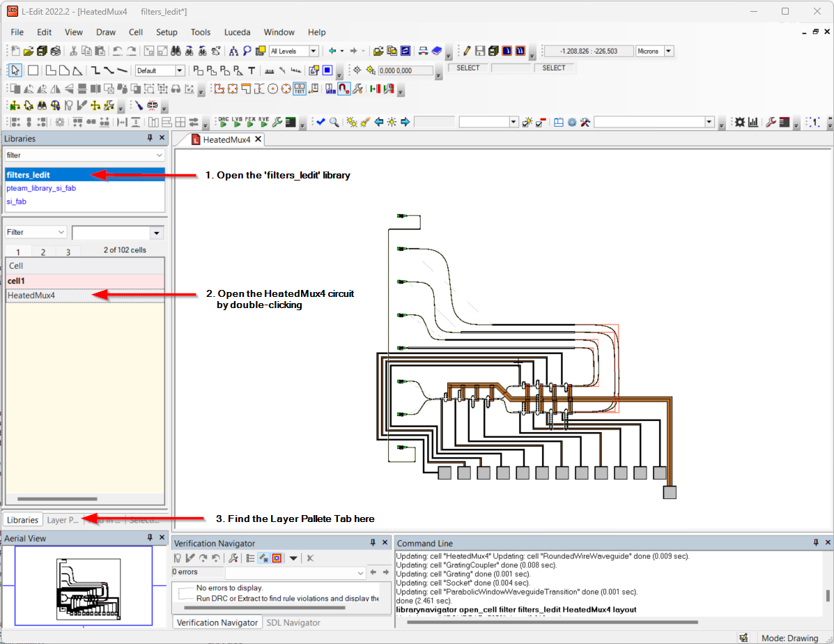Viewport: 834px width, 644px height.
Task: Click the PEX extract run icon
Action: [250, 122]
